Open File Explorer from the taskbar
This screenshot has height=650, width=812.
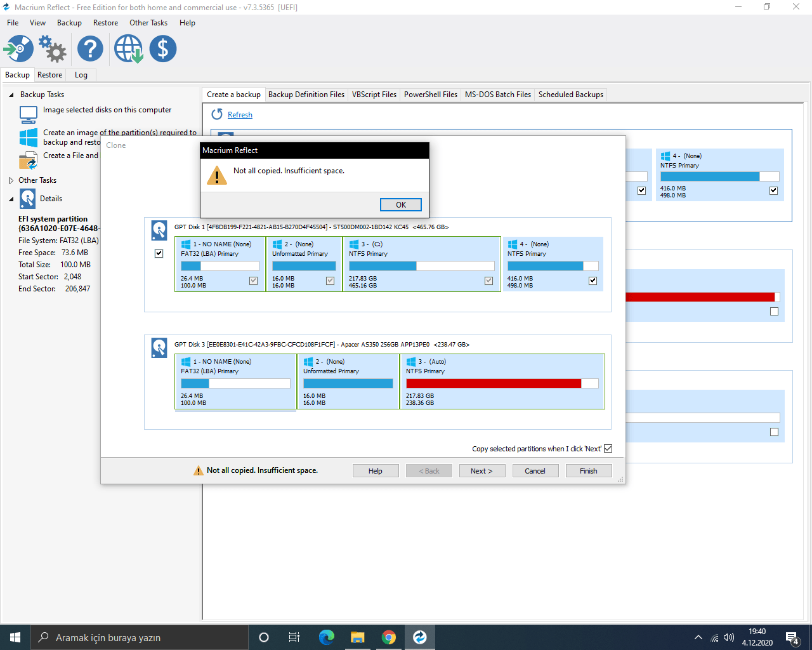(x=358, y=637)
